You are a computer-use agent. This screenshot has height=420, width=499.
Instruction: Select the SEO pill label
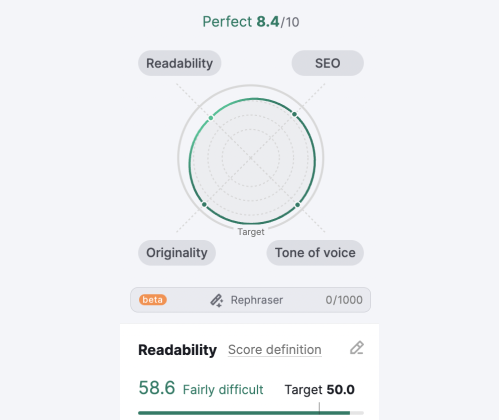[328, 63]
